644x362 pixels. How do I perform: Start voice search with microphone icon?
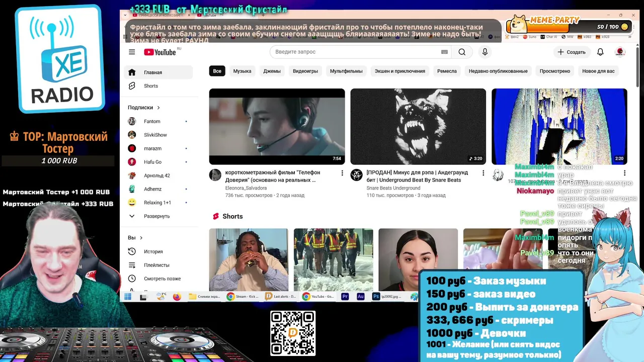[485, 52]
